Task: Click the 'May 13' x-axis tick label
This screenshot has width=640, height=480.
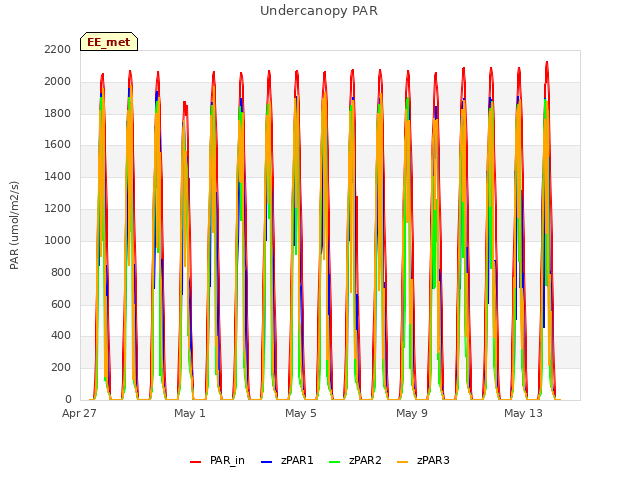Action: [523, 413]
